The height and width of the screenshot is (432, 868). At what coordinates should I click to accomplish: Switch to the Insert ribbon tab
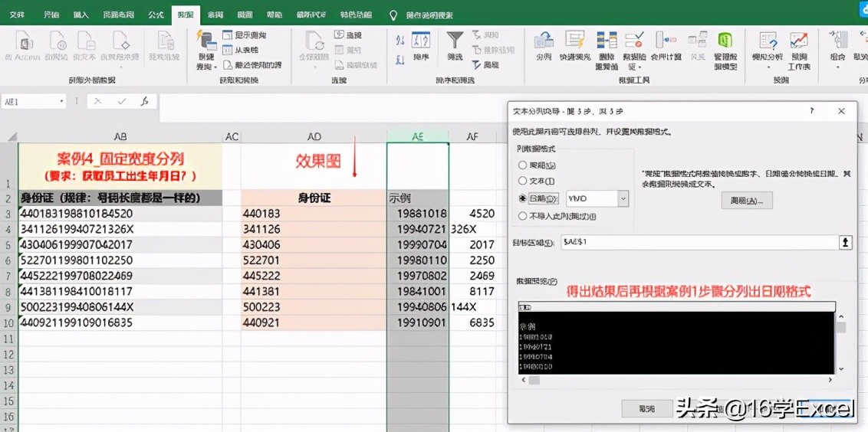click(x=81, y=15)
